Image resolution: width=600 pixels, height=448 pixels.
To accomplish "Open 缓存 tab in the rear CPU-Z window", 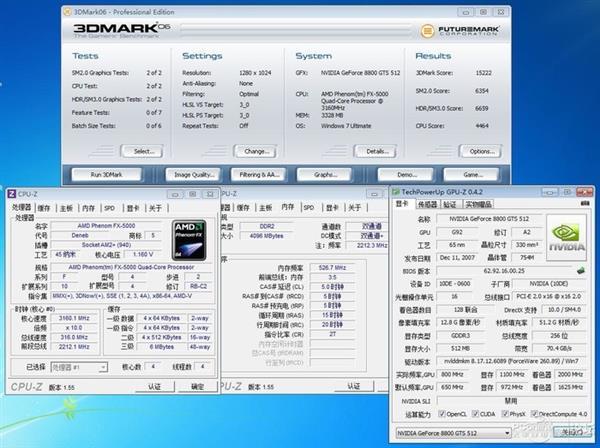I will [x=243, y=208].
